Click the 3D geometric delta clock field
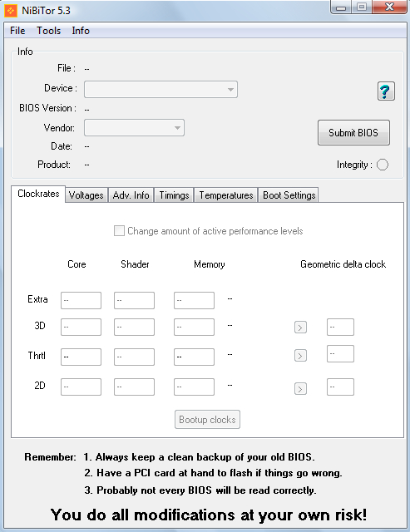This screenshot has width=410, height=532. pos(340,327)
